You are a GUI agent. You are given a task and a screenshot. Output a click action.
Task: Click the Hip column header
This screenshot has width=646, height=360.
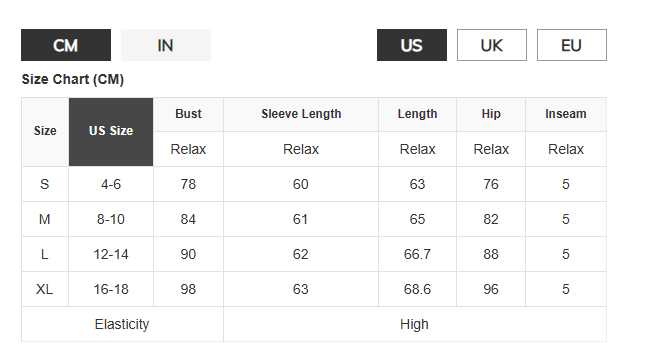(x=491, y=115)
